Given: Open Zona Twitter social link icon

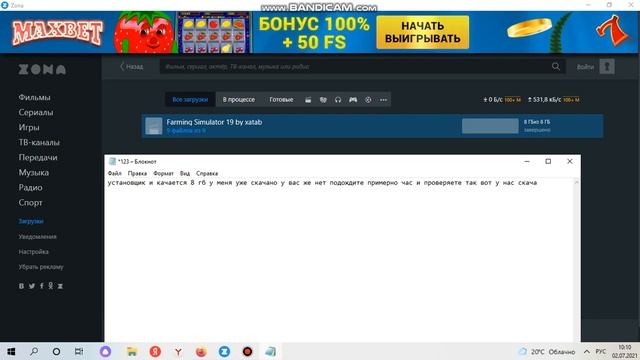Looking at the screenshot, I should [32, 286].
